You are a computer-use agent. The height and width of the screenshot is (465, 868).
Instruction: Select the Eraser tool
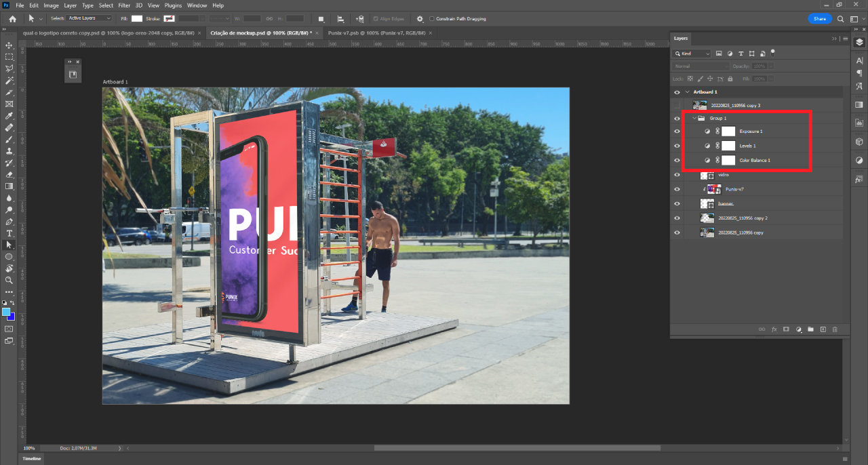click(x=9, y=174)
